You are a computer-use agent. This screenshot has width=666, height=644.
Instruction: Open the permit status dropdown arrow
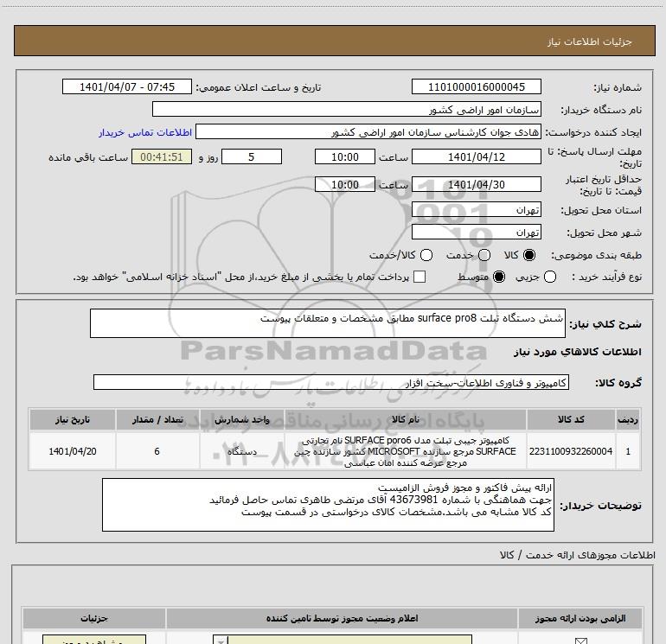click(x=221, y=641)
